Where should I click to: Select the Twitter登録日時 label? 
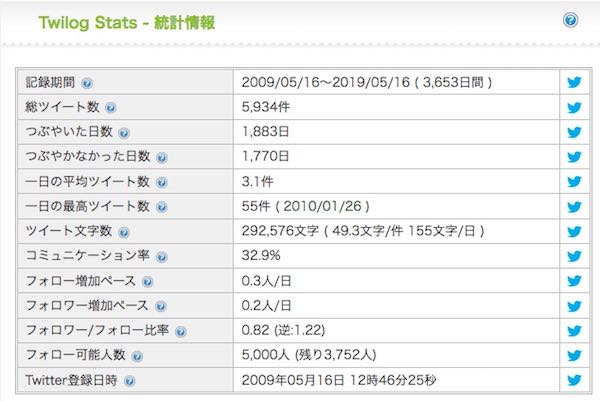72,380
